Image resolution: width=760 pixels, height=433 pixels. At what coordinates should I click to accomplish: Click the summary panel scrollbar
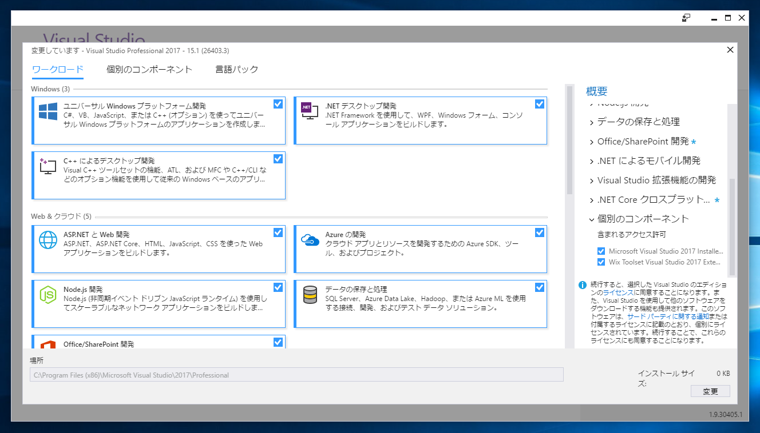coord(732,226)
